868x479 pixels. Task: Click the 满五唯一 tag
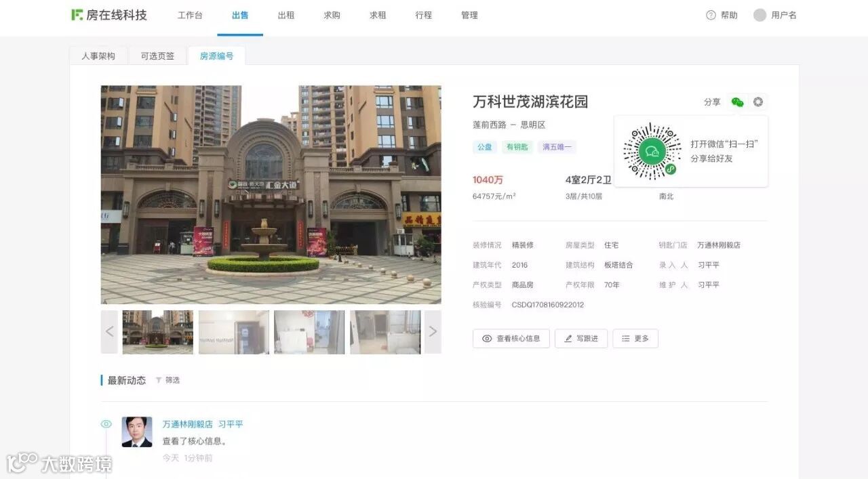(x=557, y=147)
